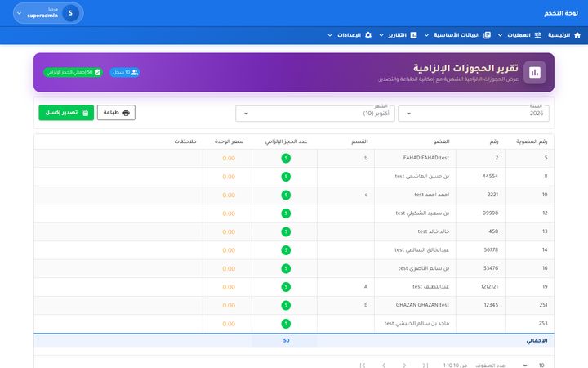
Task: Click green 5 badge in احمد احمد row
Action: coord(286,195)
